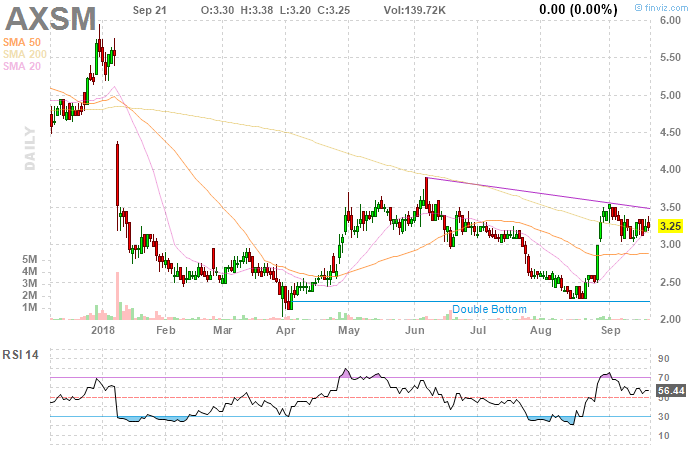Click the 56.44 RSI value tag
The image size is (700, 453).
(671, 391)
